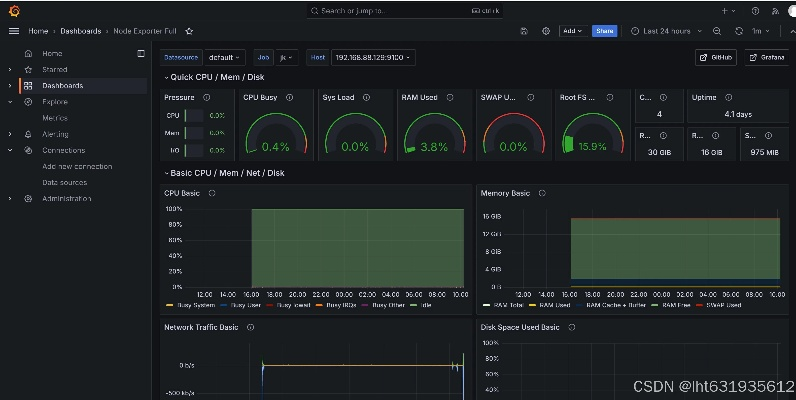Viewport: 796px width, 400px height.
Task: Collapse the Quick CPU / Mem / Disk row
Action: tap(166, 77)
